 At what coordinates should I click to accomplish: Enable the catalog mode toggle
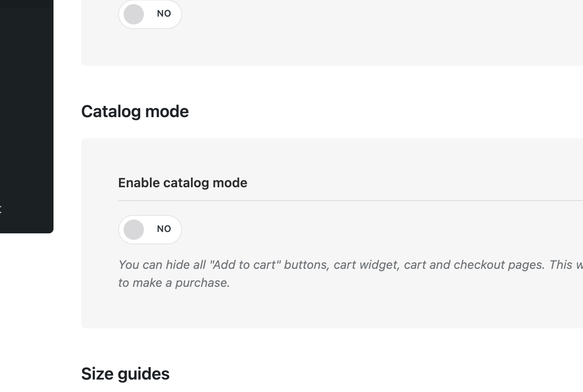click(150, 230)
